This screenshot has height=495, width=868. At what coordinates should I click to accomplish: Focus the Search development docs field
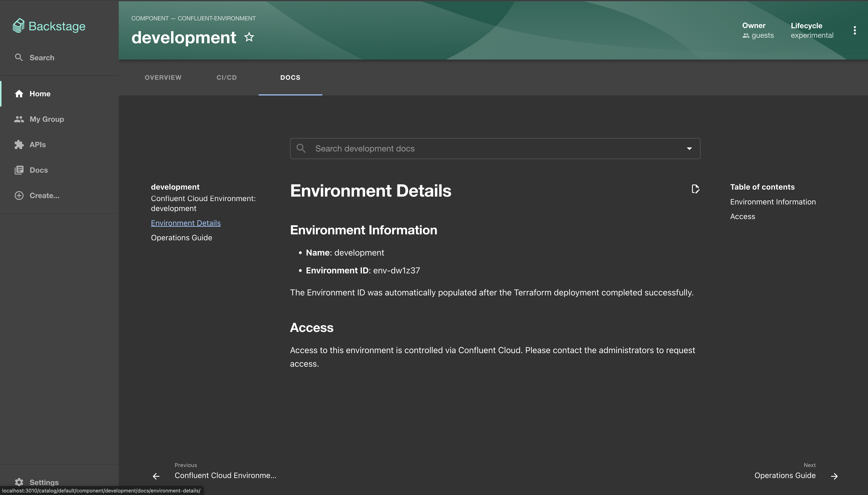tap(495, 149)
